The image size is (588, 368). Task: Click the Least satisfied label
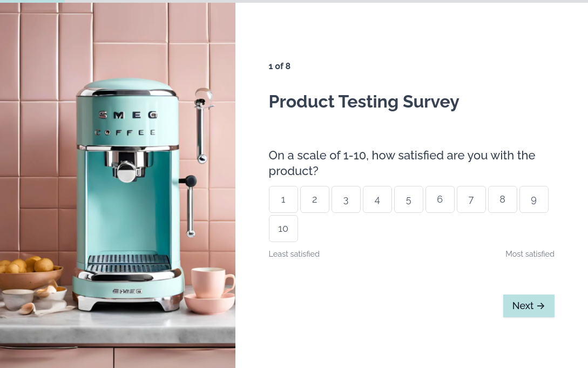tap(294, 254)
